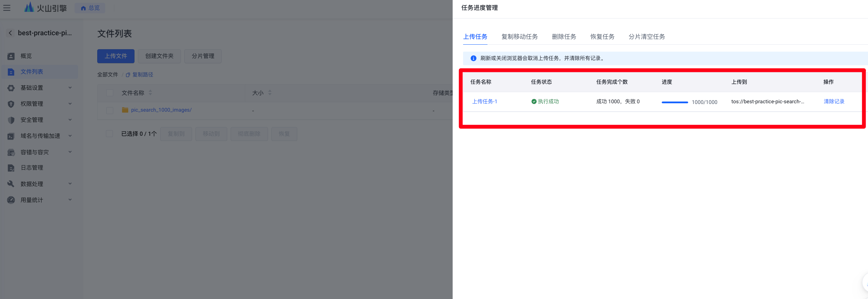This screenshot has height=299, width=868.
Task: Click the 上传任务-1 progress bar
Action: point(675,102)
